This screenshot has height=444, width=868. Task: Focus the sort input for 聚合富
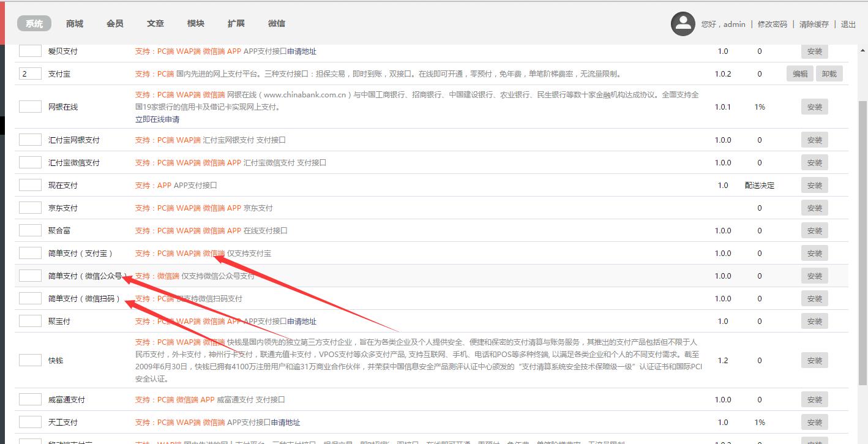coord(30,231)
